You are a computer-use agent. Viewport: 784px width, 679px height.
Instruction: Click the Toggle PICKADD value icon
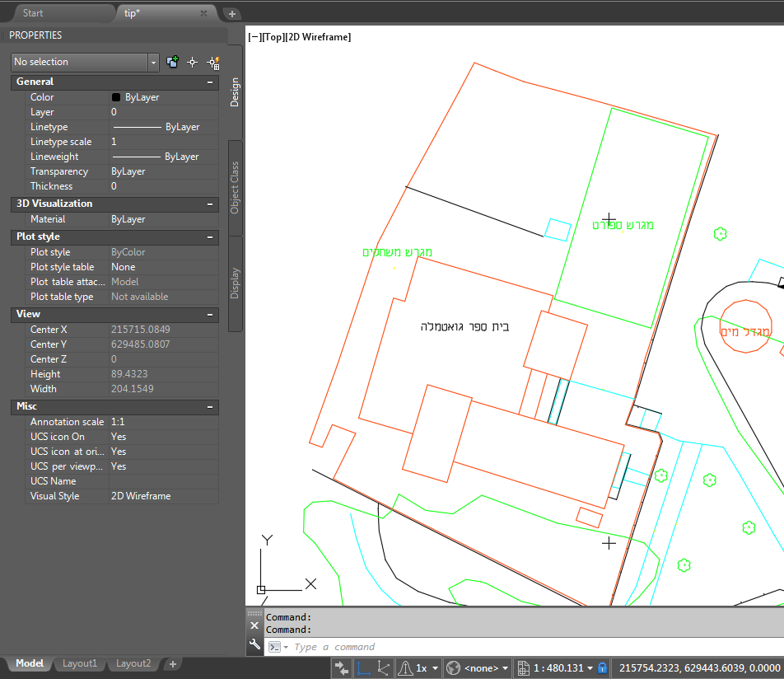172,62
